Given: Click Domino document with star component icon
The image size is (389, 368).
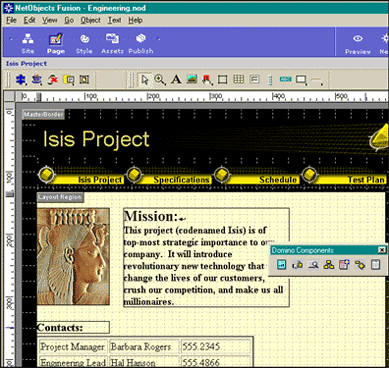Looking at the screenshot, I should click(x=344, y=265).
